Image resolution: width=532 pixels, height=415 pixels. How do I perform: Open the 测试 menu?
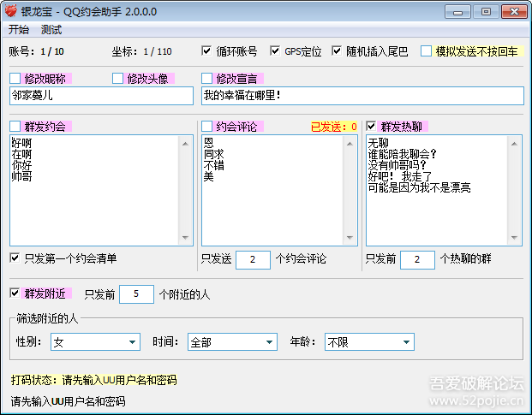(x=51, y=29)
